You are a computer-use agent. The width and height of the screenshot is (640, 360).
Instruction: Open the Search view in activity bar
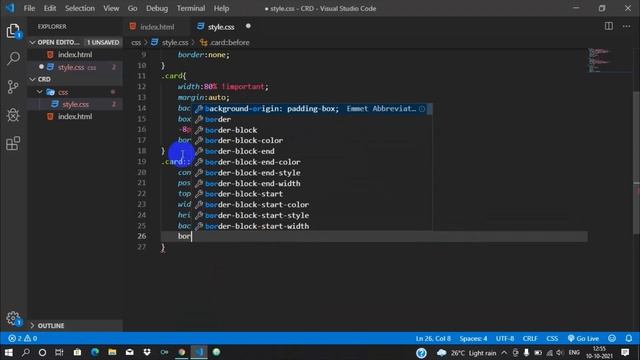13,58
